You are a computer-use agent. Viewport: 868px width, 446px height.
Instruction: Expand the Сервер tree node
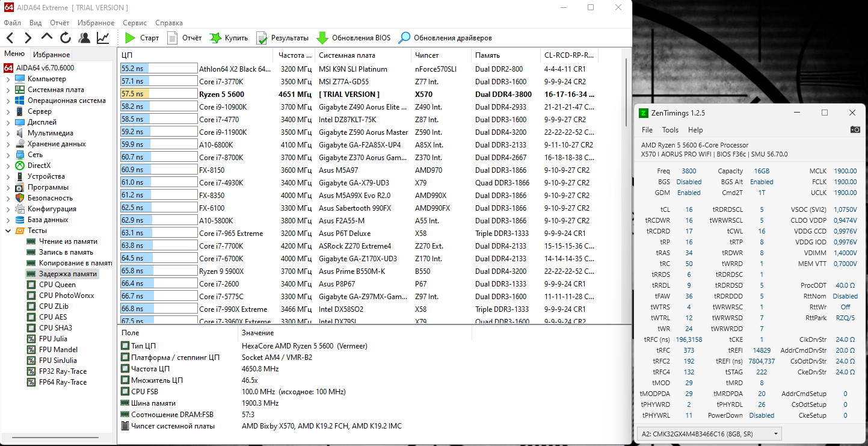[x=8, y=111]
